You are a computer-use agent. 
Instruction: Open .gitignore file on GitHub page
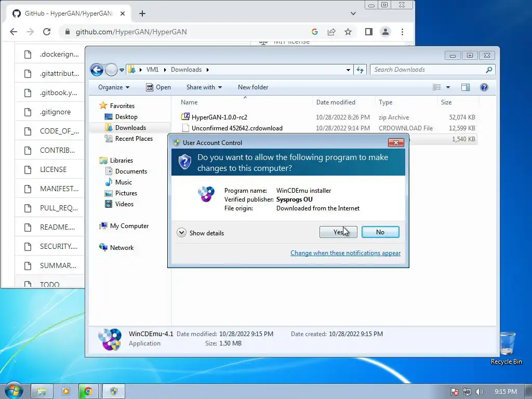click(55, 112)
